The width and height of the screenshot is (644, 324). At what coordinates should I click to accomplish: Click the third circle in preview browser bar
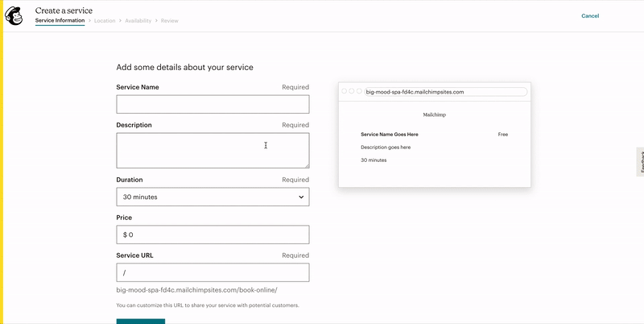359,91
